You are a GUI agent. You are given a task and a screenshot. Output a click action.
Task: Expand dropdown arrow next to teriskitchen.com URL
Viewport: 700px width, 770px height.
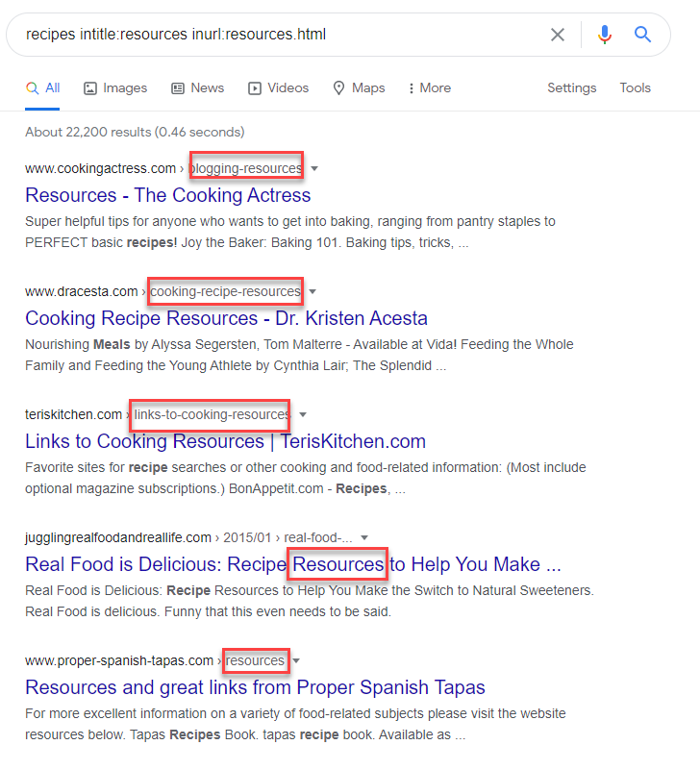click(x=303, y=415)
